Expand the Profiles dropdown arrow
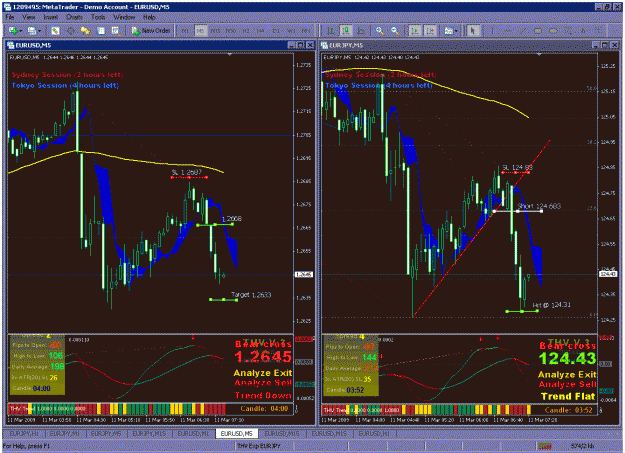 [x=39, y=31]
